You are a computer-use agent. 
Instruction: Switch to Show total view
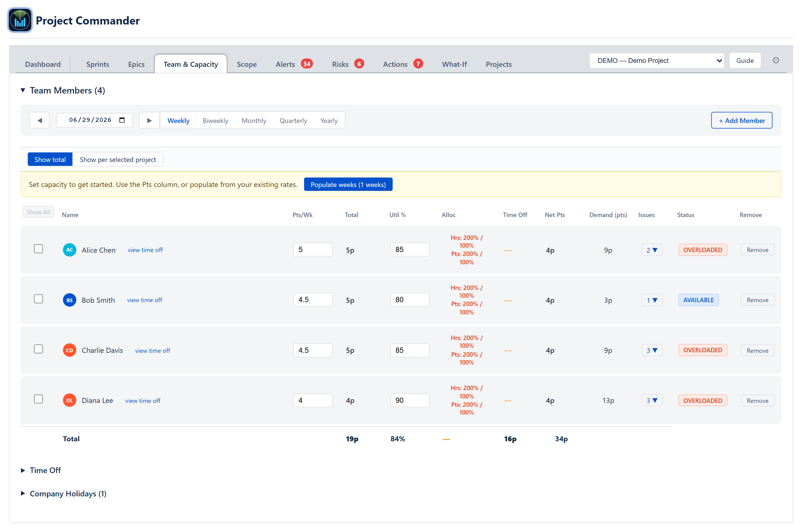[50, 159]
